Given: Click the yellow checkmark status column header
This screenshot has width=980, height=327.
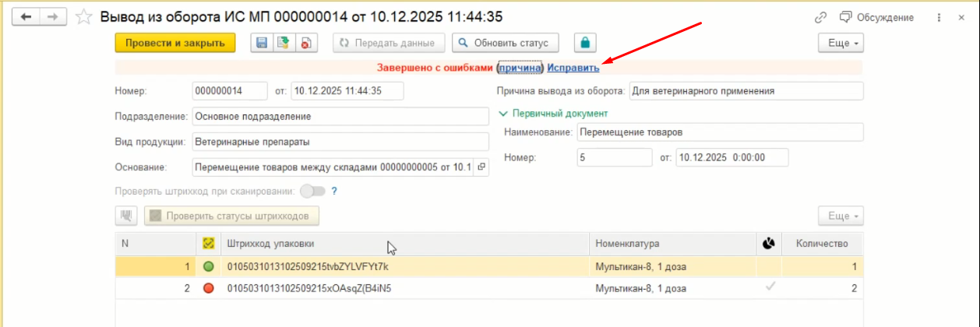Looking at the screenshot, I should pos(208,244).
